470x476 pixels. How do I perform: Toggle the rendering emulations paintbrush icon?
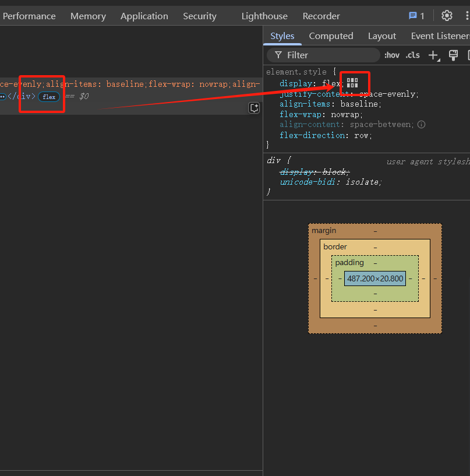coord(453,55)
